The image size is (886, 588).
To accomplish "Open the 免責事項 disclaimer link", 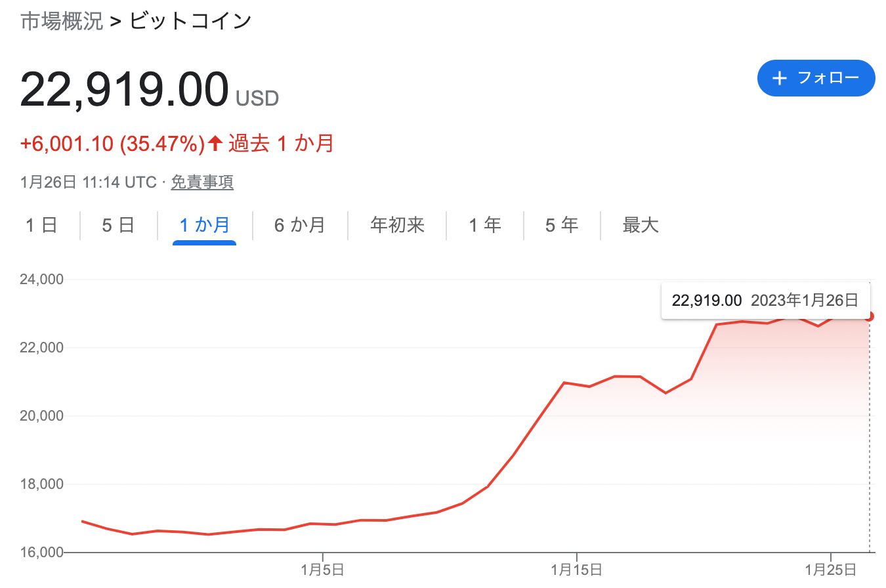I will 202,182.
